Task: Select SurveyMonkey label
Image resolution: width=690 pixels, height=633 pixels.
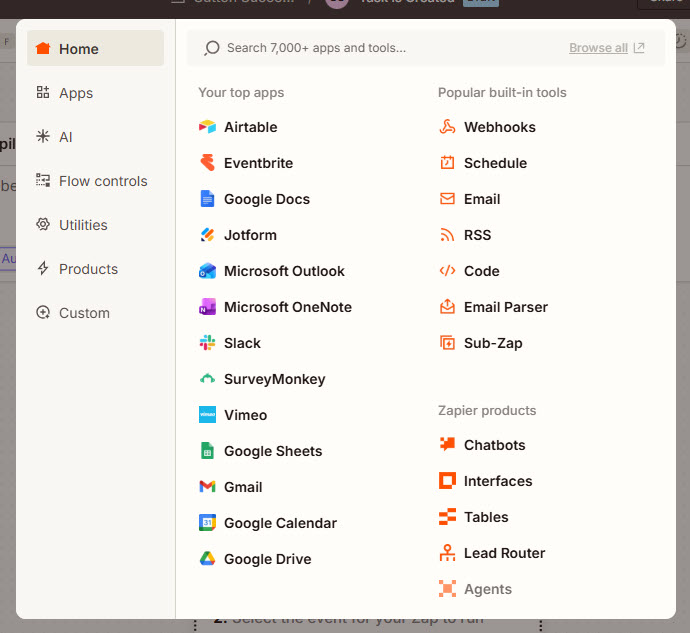Action: (275, 379)
